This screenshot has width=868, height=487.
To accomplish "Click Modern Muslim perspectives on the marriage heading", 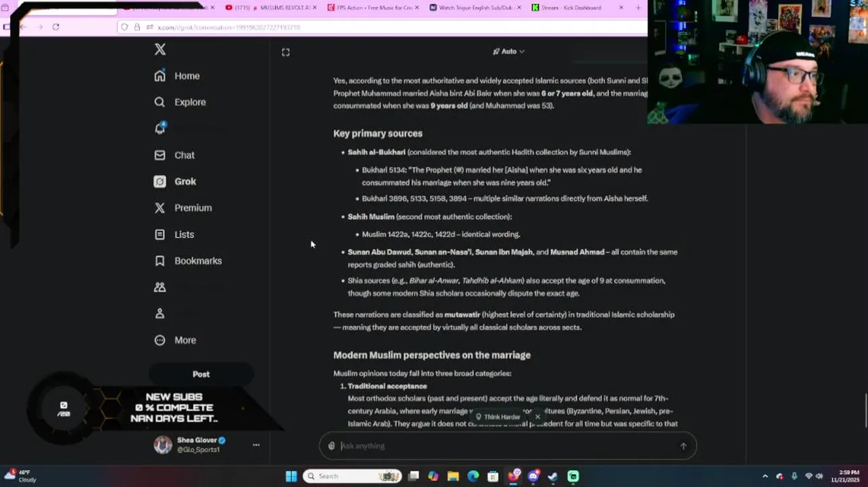I will coord(432,355).
